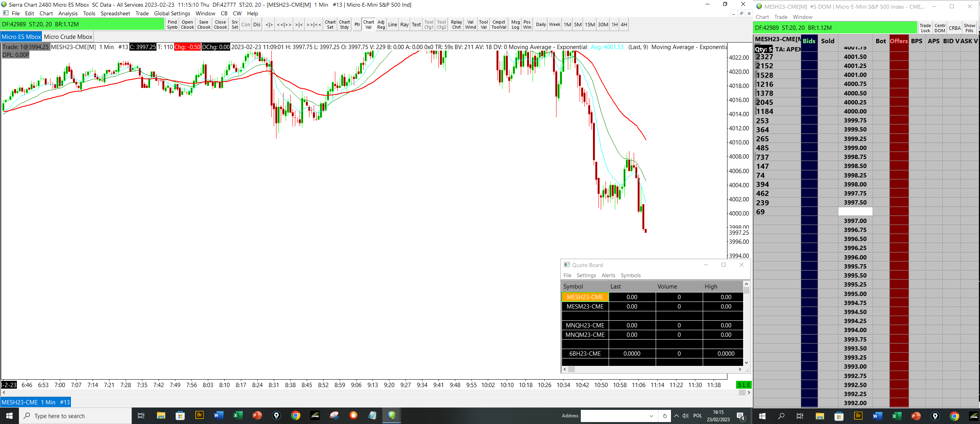980x424 pixels.
Task: Switch to the Micro Crude Mbox tab
Action: [68, 37]
